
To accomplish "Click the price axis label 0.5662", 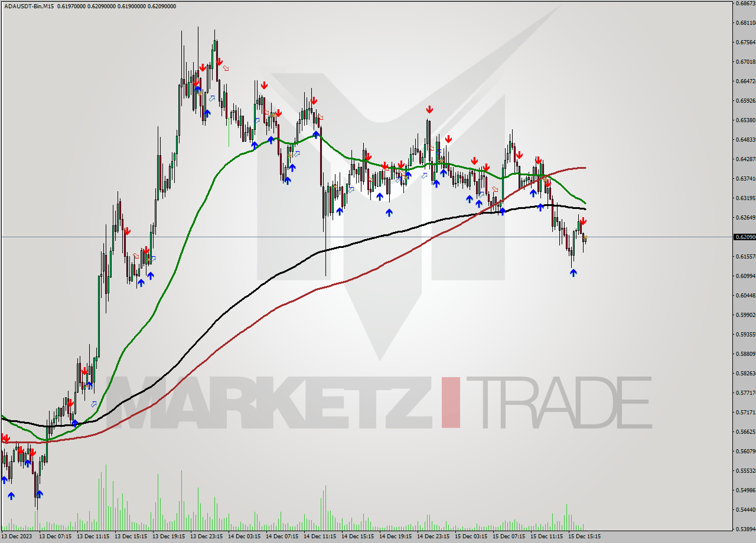I will pos(746,431).
